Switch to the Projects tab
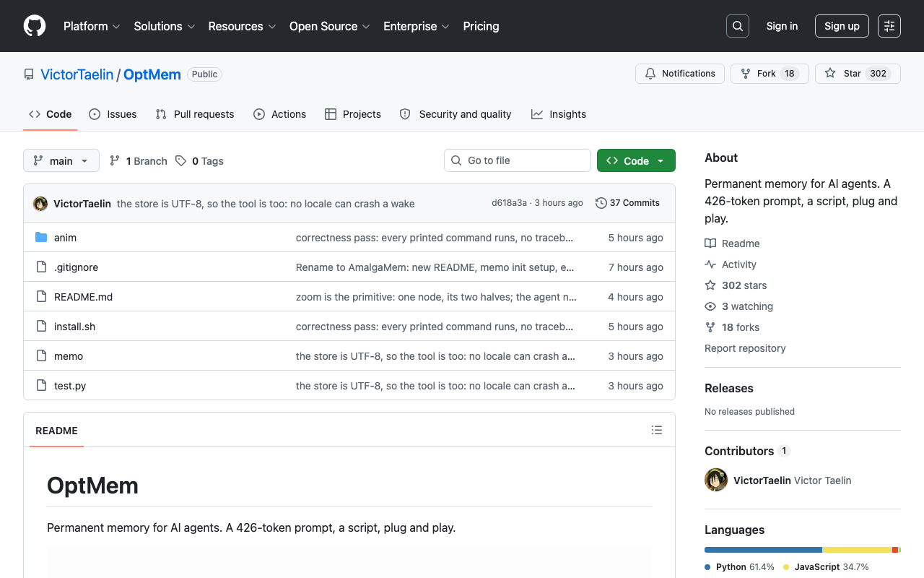Image resolution: width=924 pixels, height=578 pixels. coord(353,114)
